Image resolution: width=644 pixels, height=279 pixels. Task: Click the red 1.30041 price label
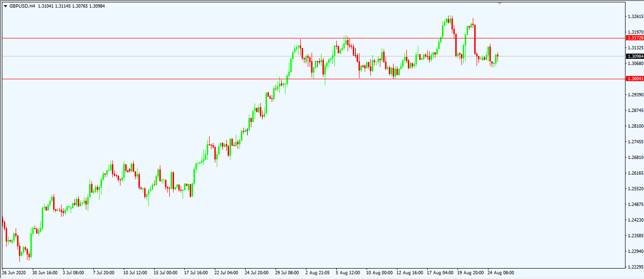[635, 79]
